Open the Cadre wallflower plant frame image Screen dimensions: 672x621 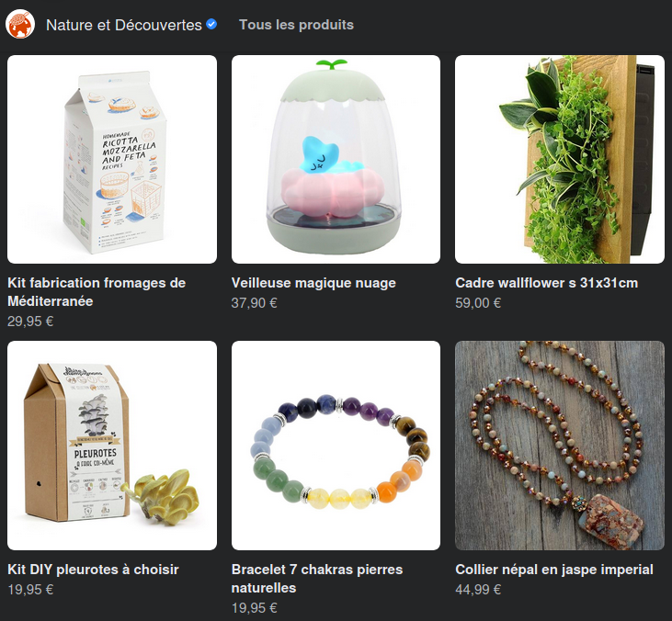[x=560, y=159]
